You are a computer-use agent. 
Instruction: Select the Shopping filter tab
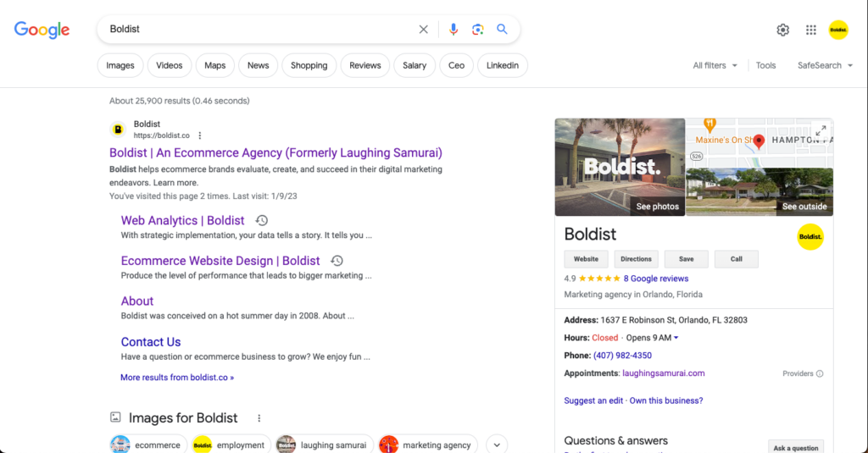(309, 65)
